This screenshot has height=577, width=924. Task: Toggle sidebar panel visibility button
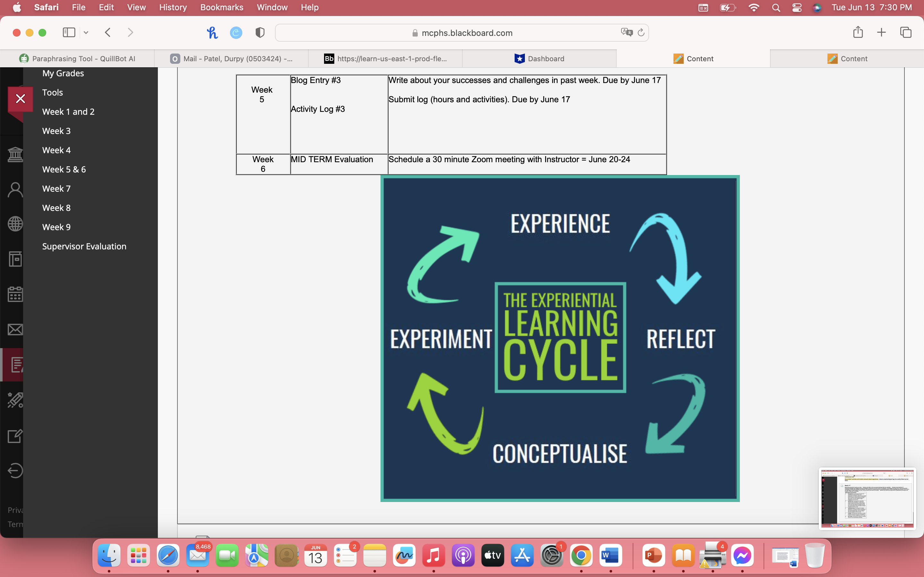69,33
